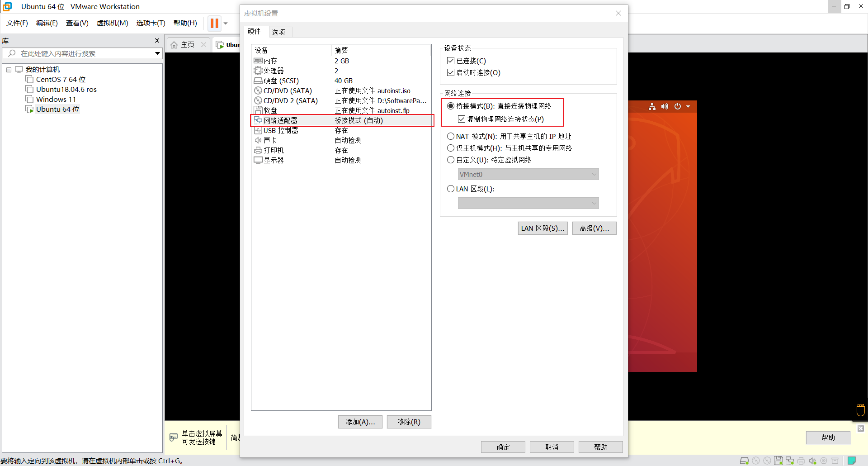Click the printer status bar icon
This screenshot has height=466, width=868.
pos(801,461)
